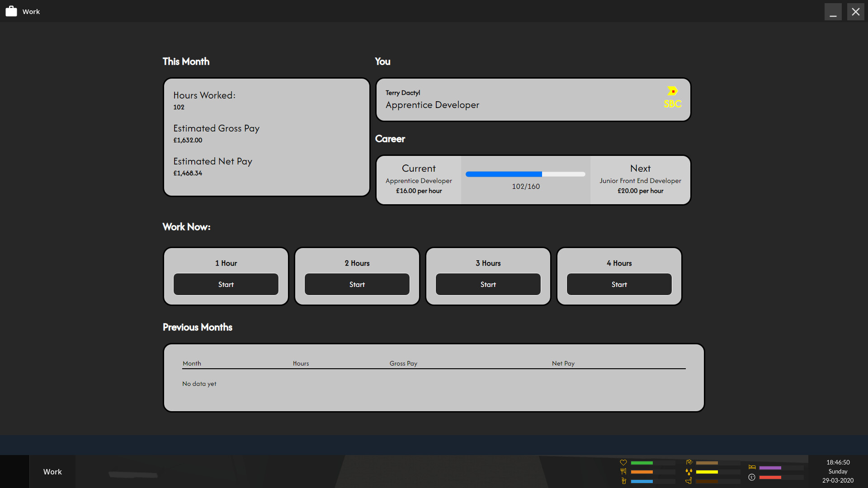Viewport: 868px width, 488px height.
Task: Click the yellow bladder status bar
Action: 707,472
